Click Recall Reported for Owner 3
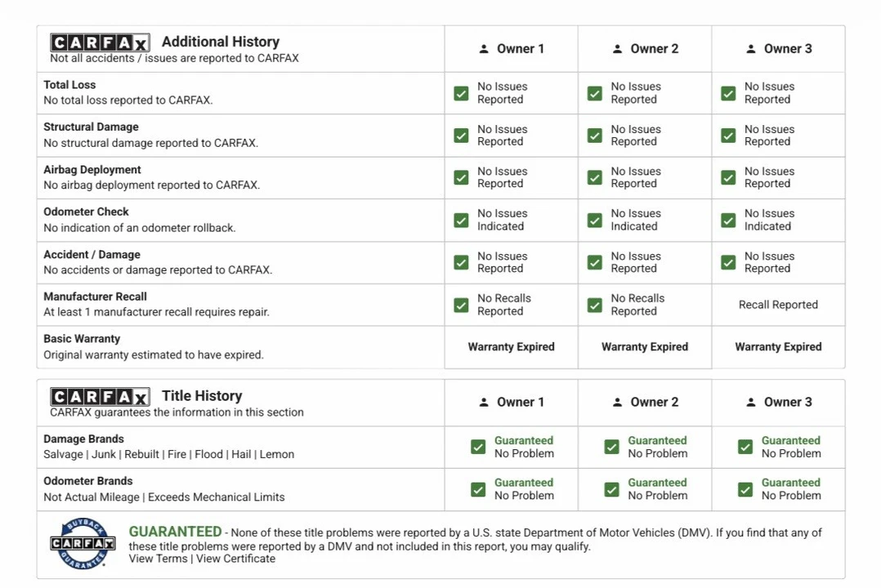 pos(778,305)
